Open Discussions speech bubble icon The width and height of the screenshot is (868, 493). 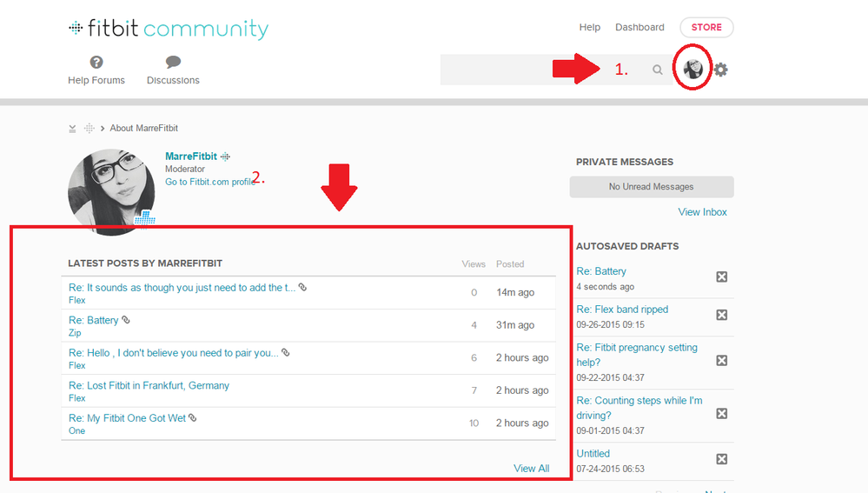pyautogui.click(x=173, y=62)
